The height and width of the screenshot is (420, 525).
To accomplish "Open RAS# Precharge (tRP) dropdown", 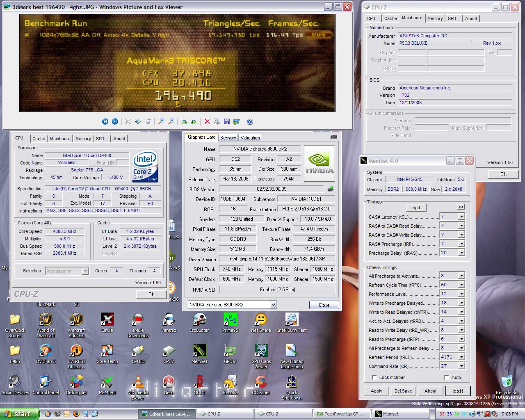I will pyautogui.click(x=461, y=244).
